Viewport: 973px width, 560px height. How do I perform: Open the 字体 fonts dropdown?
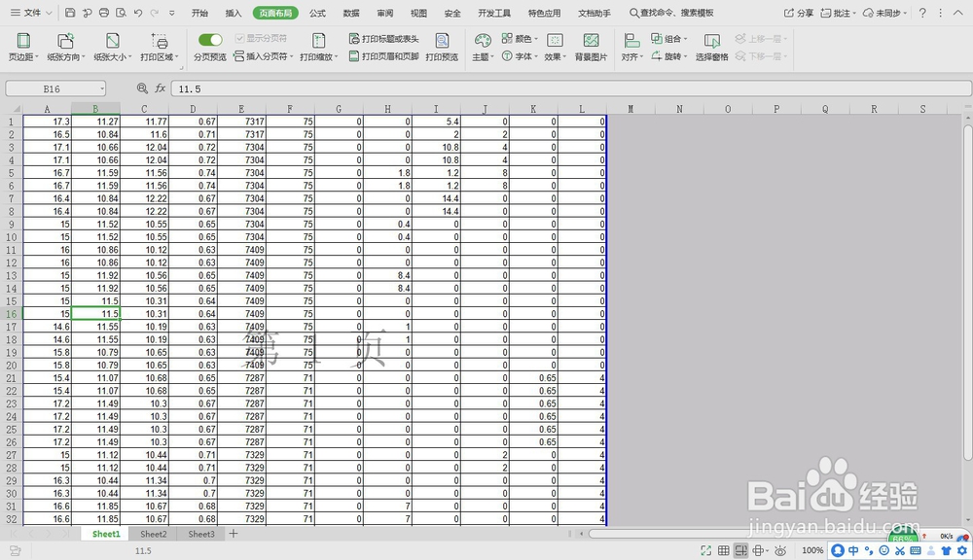520,56
